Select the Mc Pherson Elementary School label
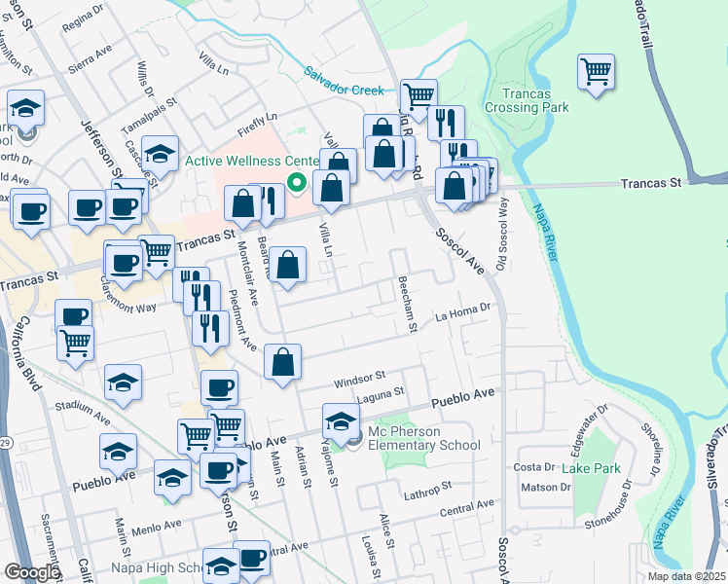This screenshot has width=728, height=584. click(x=424, y=438)
